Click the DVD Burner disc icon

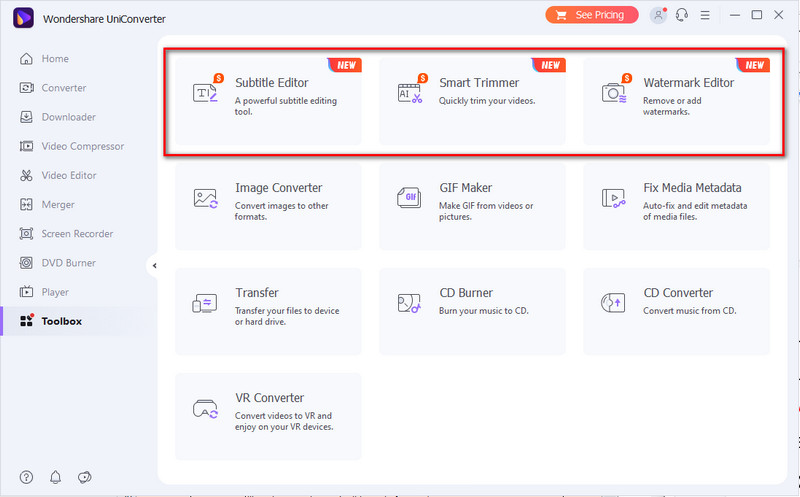(26, 263)
